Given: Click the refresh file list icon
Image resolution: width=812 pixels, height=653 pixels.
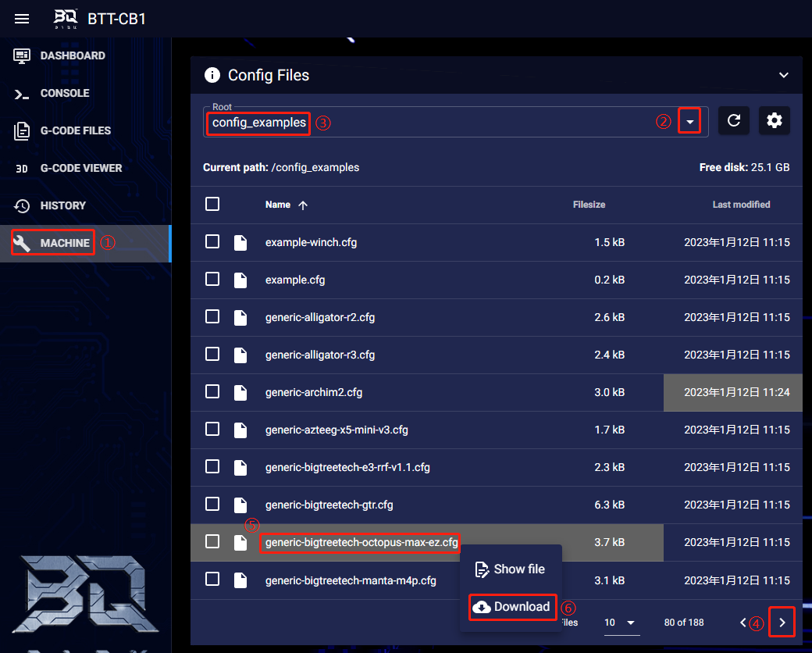Looking at the screenshot, I should click(734, 121).
